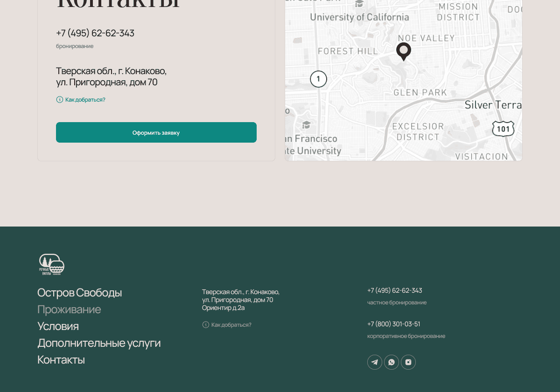Click the Речные Виллы footer logo
560x392 pixels.
(51, 264)
